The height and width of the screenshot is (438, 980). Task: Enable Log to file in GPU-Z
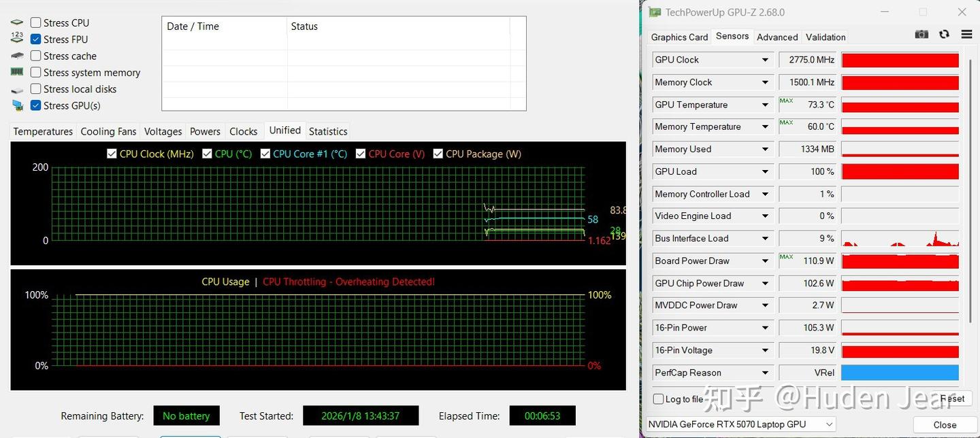click(658, 399)
